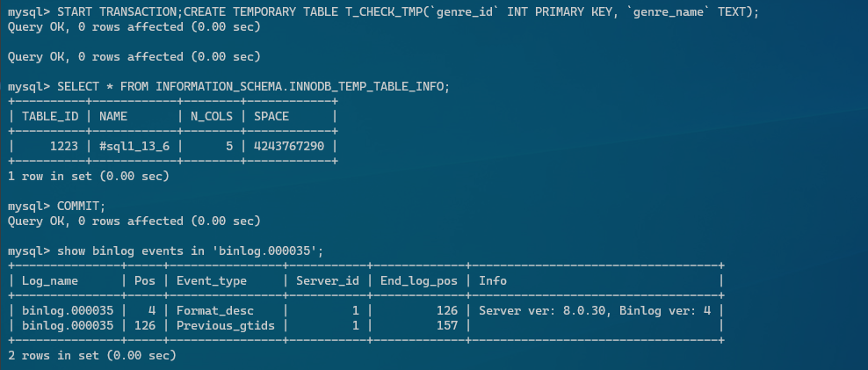Viewport: 868px width, 370px height.
Task: Click the End_log_pos value 157
Action: click(x=446, y=326)
